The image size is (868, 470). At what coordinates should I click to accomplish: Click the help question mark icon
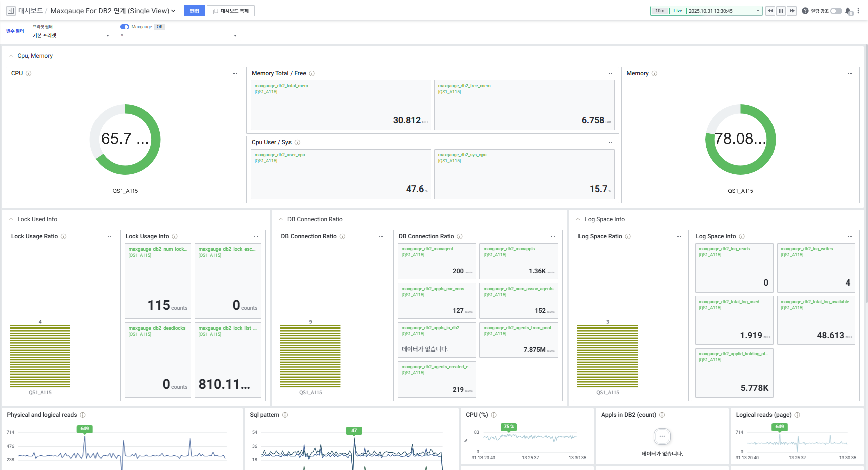pos(805,11)
